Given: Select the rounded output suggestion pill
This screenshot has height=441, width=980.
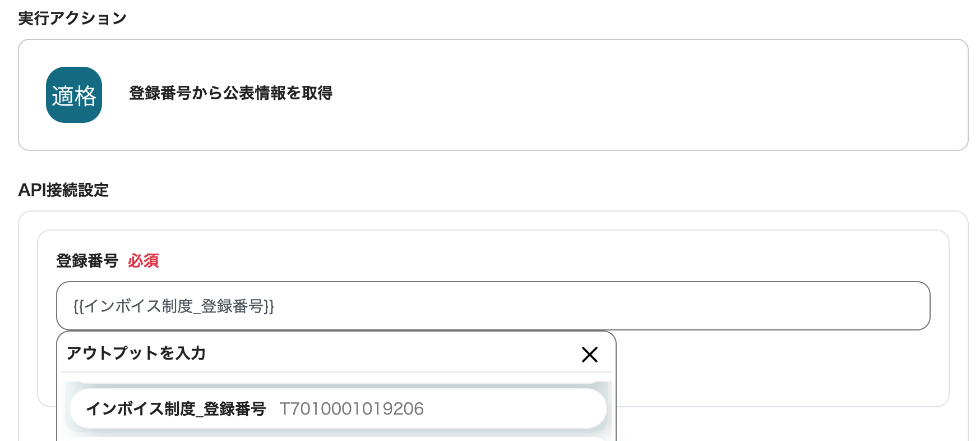Looking at the screenshot, I should [x=336, y=409].
